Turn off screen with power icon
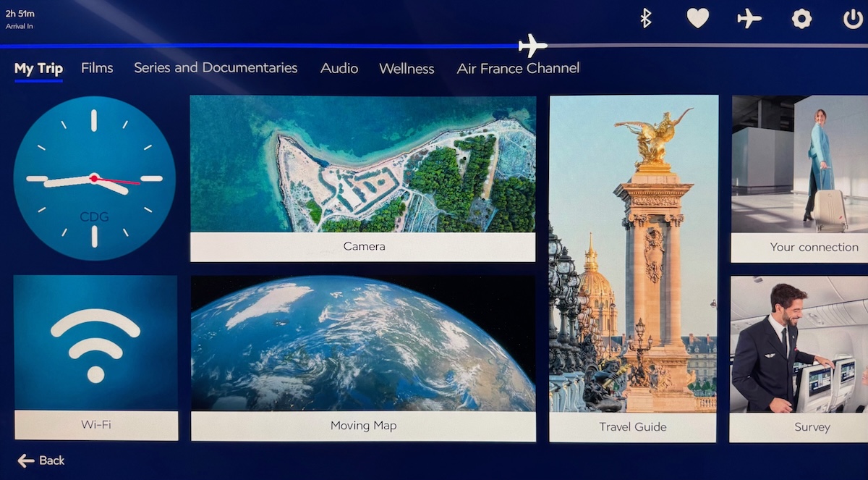 853,18
